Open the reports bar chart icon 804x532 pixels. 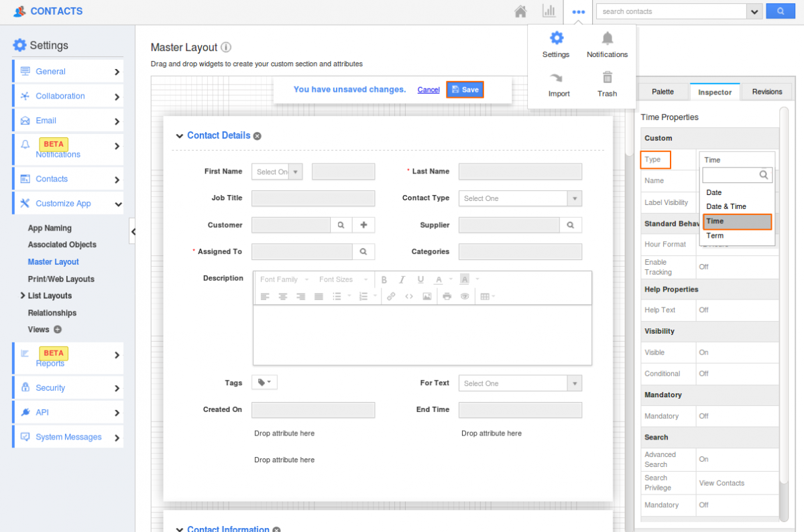(x=549, y=11)
